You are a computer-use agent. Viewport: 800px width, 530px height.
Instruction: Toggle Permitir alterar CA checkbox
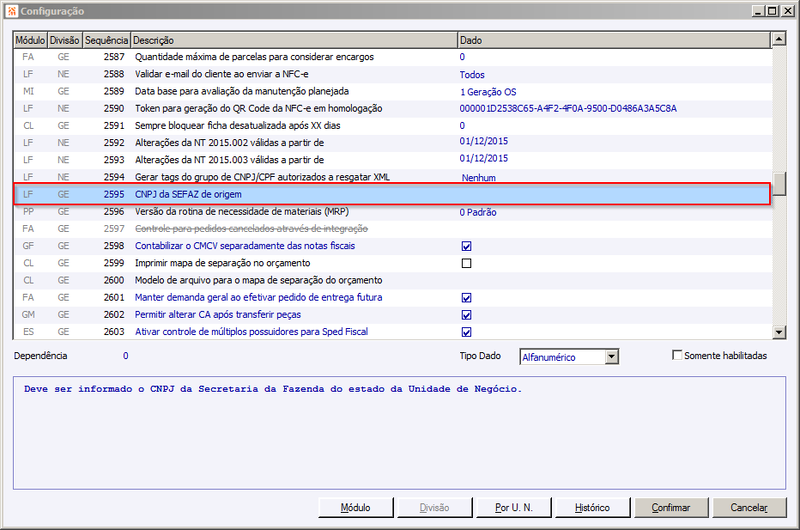(x=466, y=315)
